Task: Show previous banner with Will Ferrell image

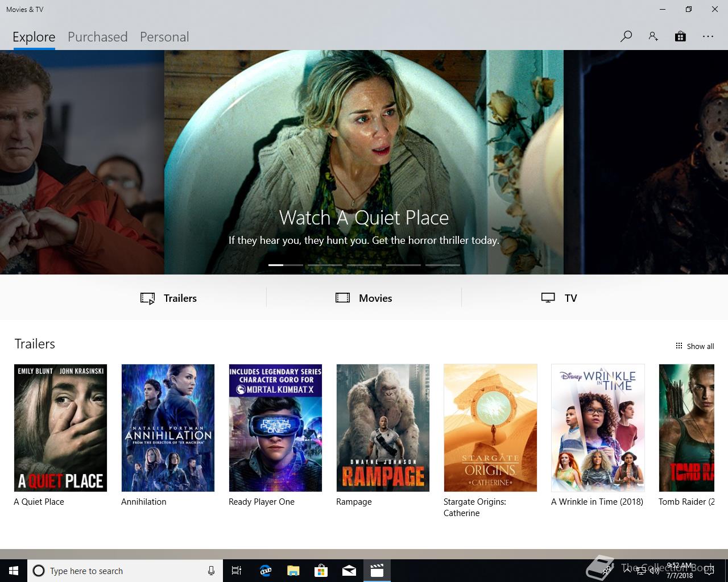Action: (x=82, y=162)
